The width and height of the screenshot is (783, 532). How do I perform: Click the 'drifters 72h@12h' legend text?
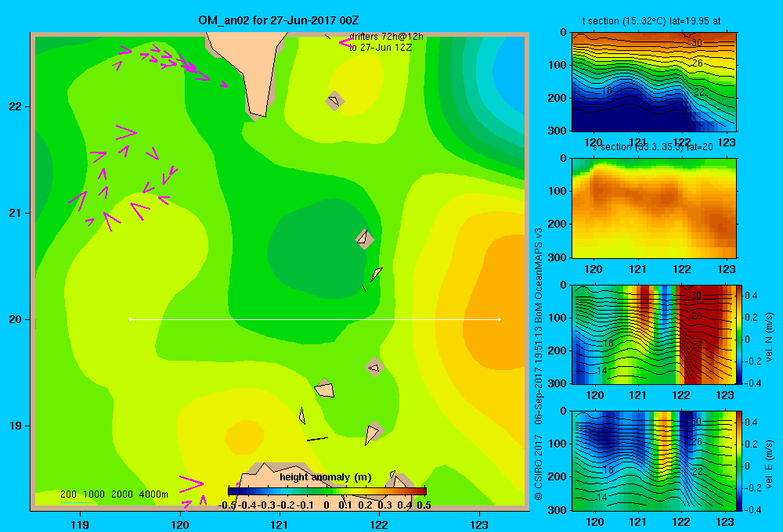tap(386, 37)
